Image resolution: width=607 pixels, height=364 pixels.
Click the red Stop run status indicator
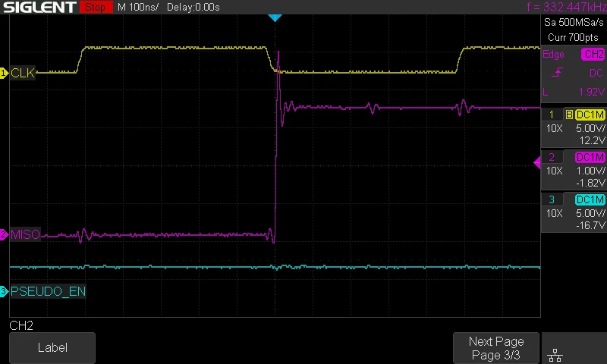(x=96, y=7)
